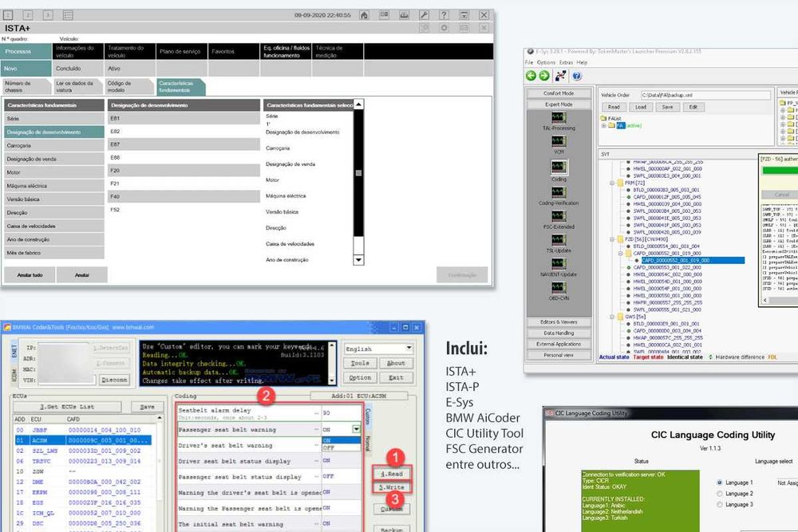Expand FA node in FAList tree

tap(604, 126)
